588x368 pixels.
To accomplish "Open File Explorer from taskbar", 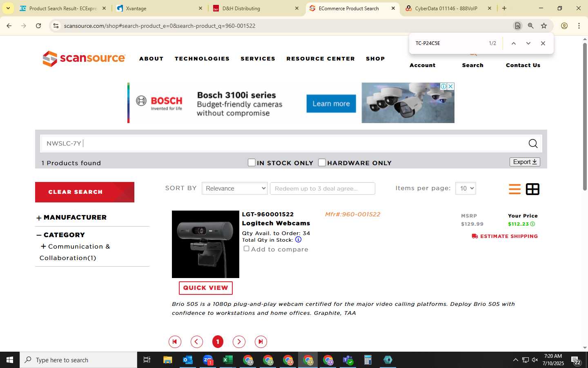I will tap(167, 360).
